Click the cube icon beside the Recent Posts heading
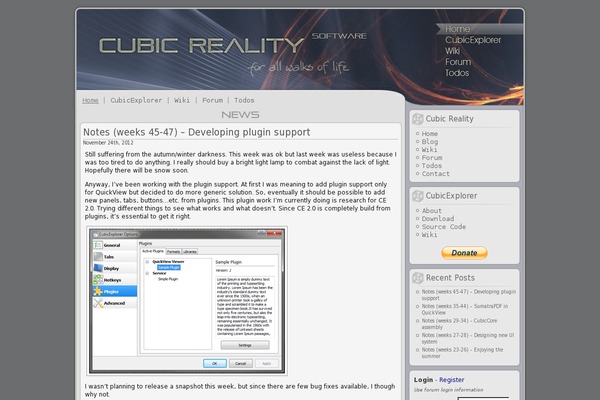Viewport: 600px width, 400px height. tap(417, 278)
